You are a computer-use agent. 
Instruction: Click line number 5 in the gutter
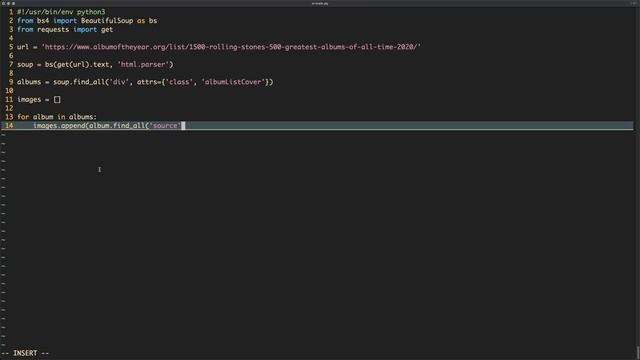click(x=11, y=47)
